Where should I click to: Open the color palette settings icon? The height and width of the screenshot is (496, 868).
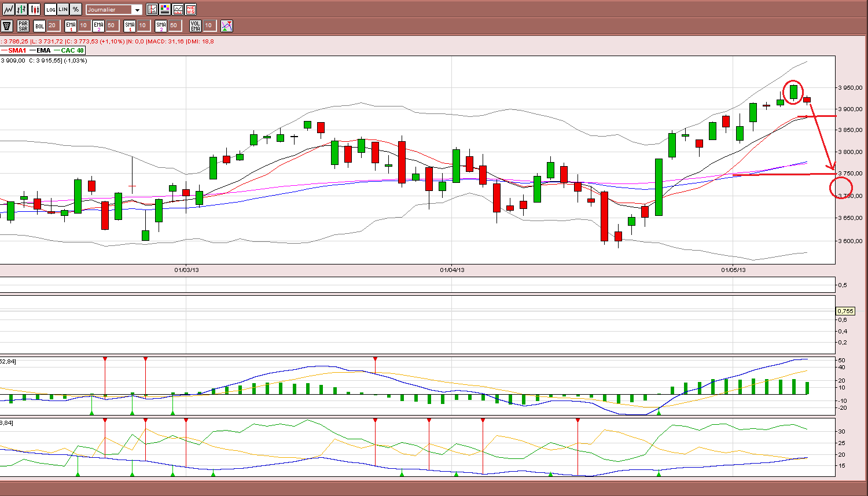pyautogui.click(x=164, y=9)
